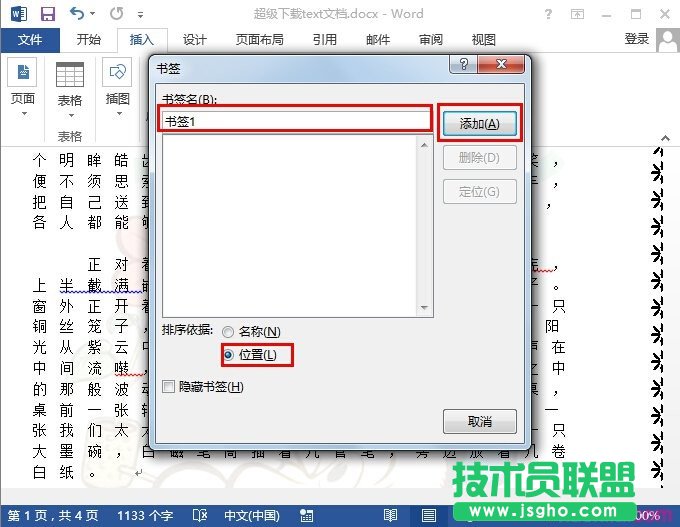Open the 文件 file tab

(30, 40)
